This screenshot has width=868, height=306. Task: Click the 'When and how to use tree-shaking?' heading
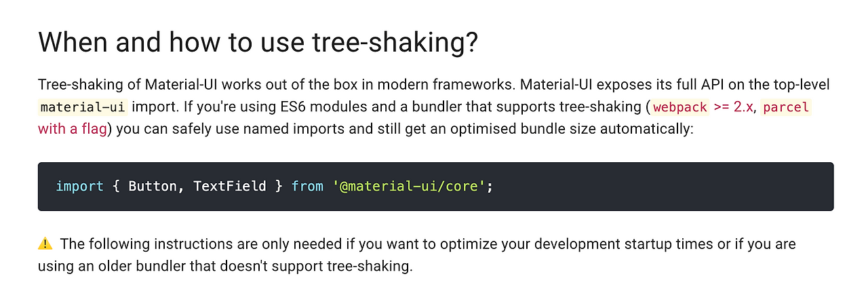[x=258, y=43]
